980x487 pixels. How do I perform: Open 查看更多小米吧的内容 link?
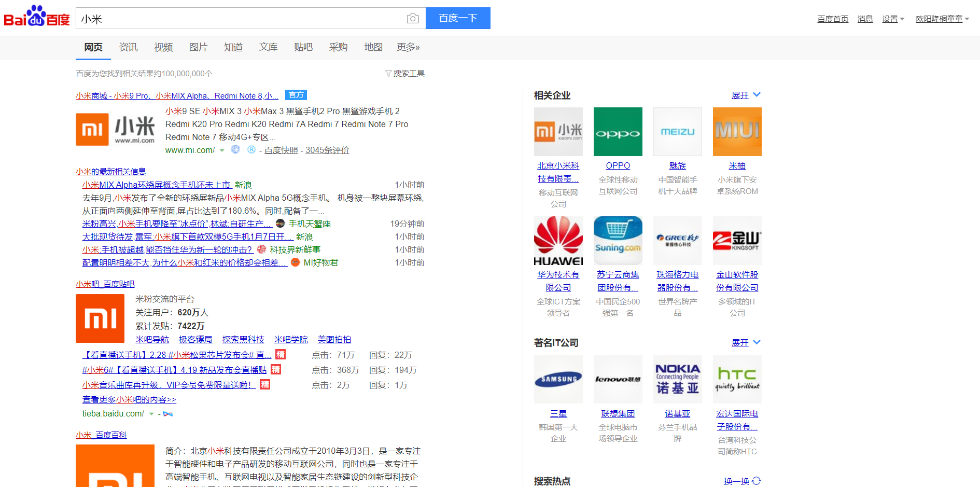129,400
